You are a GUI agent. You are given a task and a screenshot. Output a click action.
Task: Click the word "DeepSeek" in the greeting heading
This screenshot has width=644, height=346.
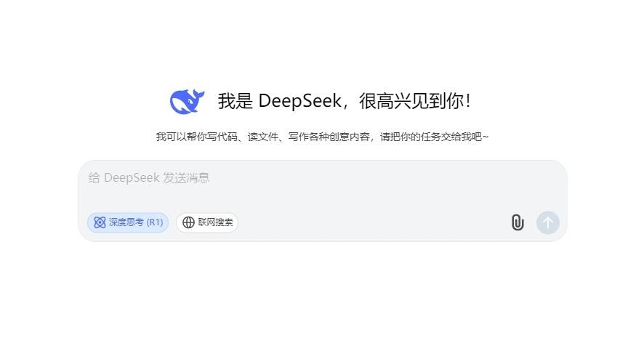click(x=299, y=101)
